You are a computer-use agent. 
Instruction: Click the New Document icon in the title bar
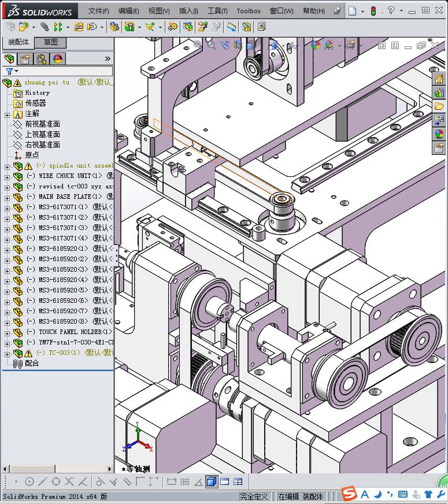tap(353, 11)
